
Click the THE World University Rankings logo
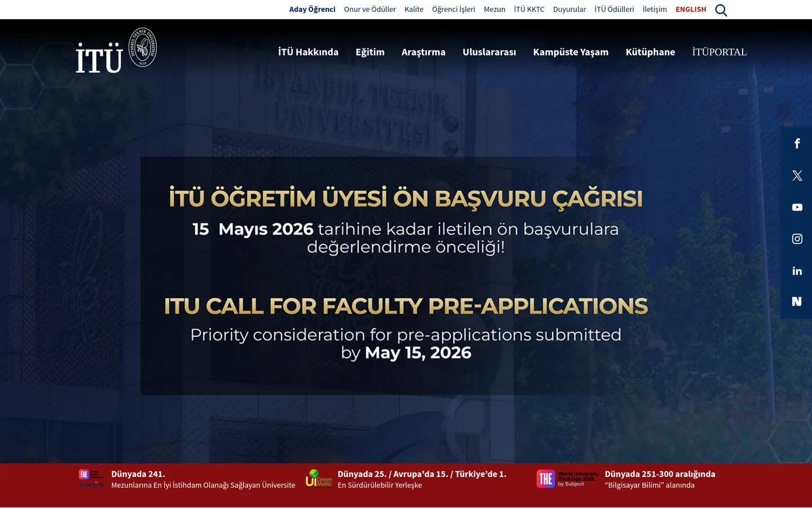click(x=568, y=479)
